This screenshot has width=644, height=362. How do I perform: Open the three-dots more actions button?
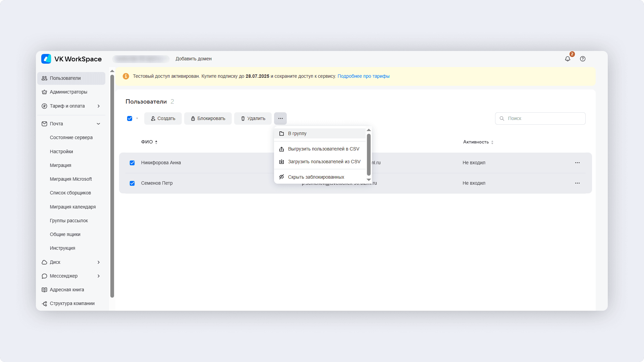280,118
